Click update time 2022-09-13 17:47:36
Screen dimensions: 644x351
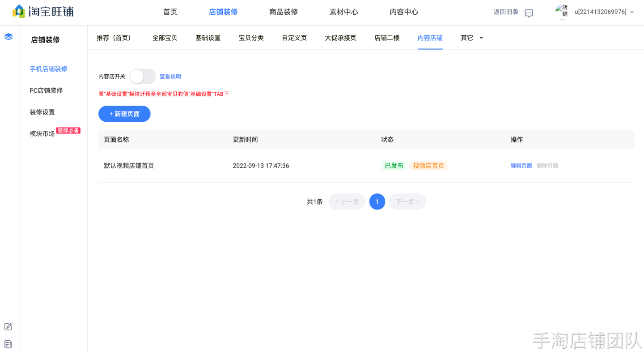coord(261,166)
